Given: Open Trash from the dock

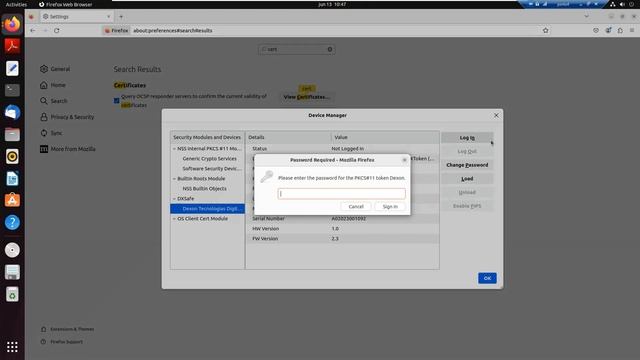Looking at the screenshot, I should point(12,294).
